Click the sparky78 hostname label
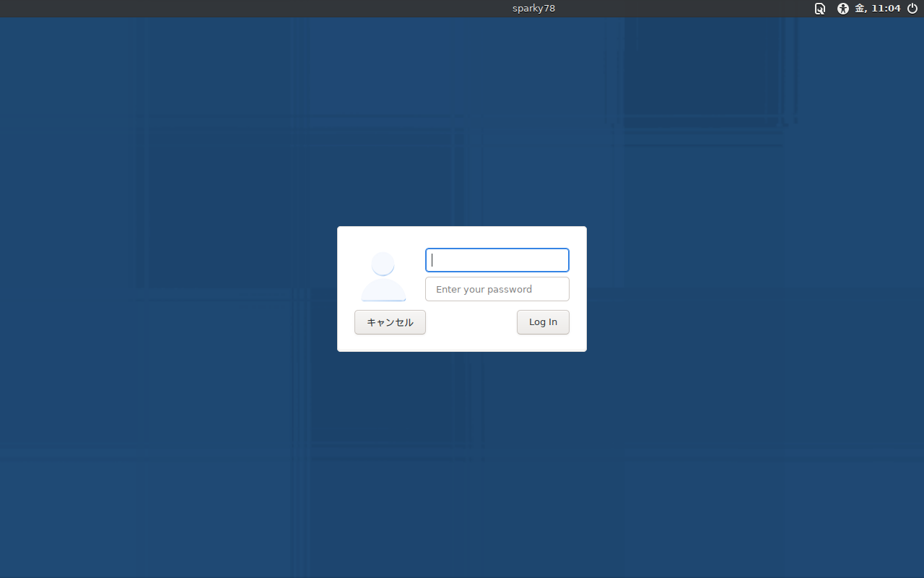The width and height of the screenshot is (924, 578). 533,9
